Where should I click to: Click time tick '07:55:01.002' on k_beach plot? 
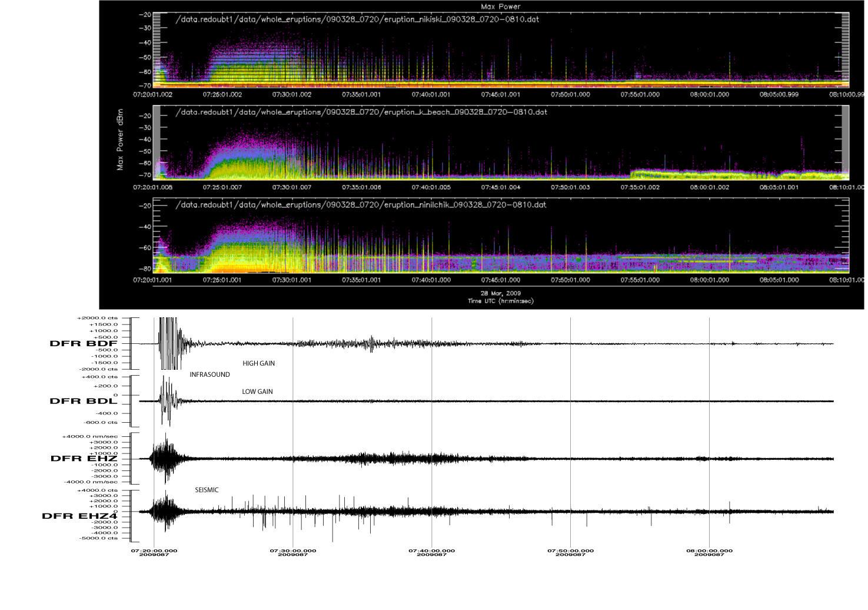(x=640, y=187)
